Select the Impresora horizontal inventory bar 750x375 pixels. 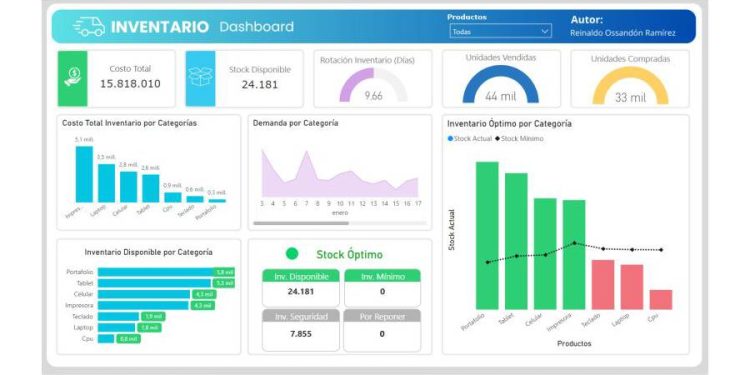[143, 305]
